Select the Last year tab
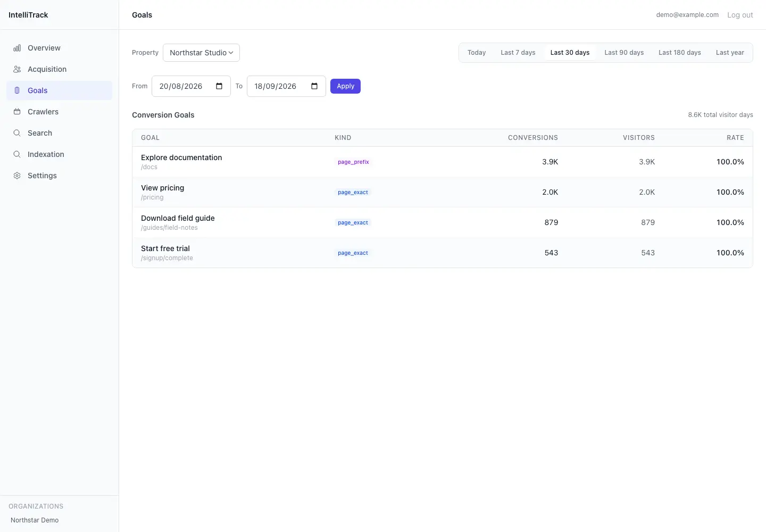 click(730, 53)
